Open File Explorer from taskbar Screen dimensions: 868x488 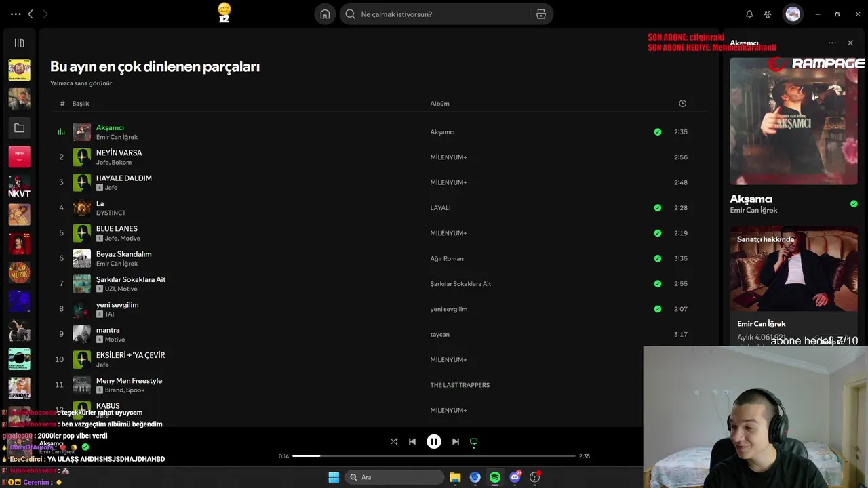(x=455, y=477)
